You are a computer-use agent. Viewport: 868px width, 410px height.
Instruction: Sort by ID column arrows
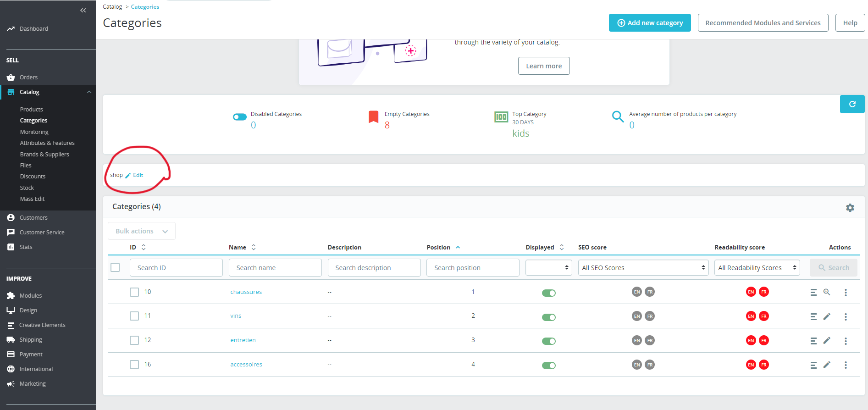(x=144, y=247)
